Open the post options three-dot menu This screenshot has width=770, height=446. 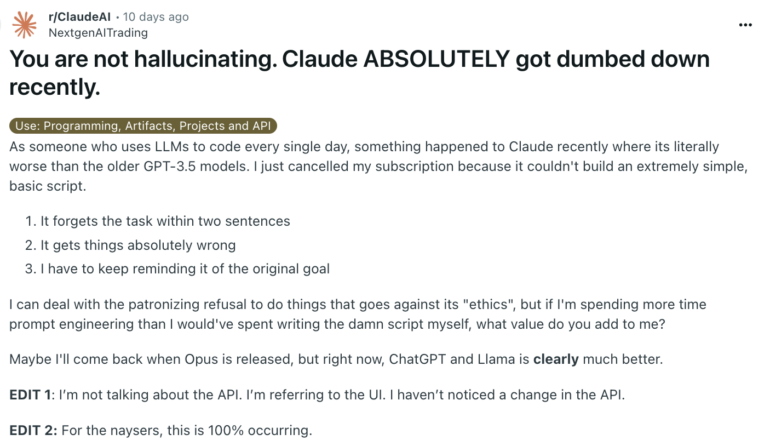coord(745,24)
